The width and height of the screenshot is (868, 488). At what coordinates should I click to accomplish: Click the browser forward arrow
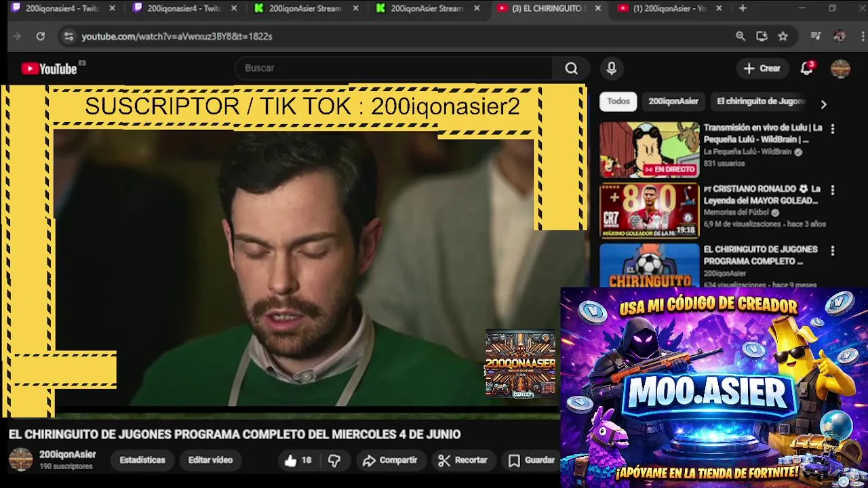(x=17, y=37)
